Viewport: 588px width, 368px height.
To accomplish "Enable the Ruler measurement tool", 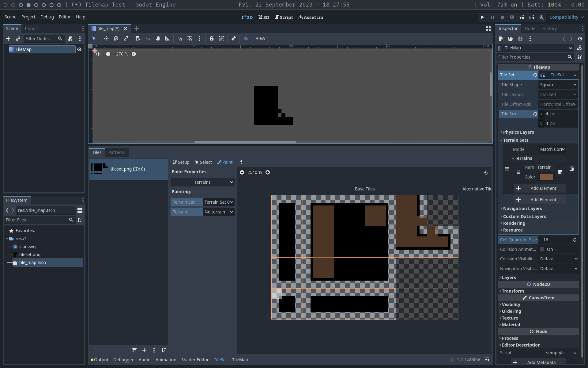I will point(167,38).
